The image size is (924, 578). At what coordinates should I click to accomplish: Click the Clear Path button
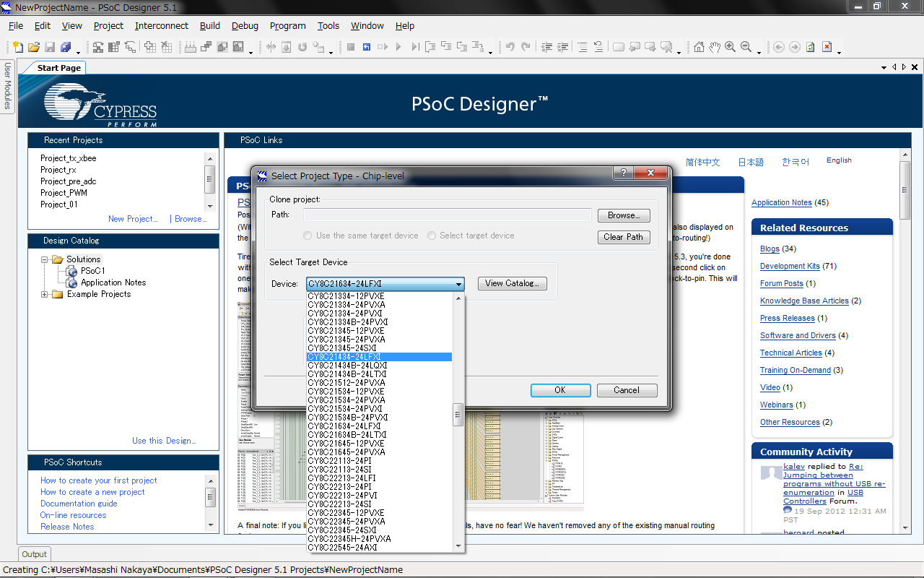coord(624,237)
